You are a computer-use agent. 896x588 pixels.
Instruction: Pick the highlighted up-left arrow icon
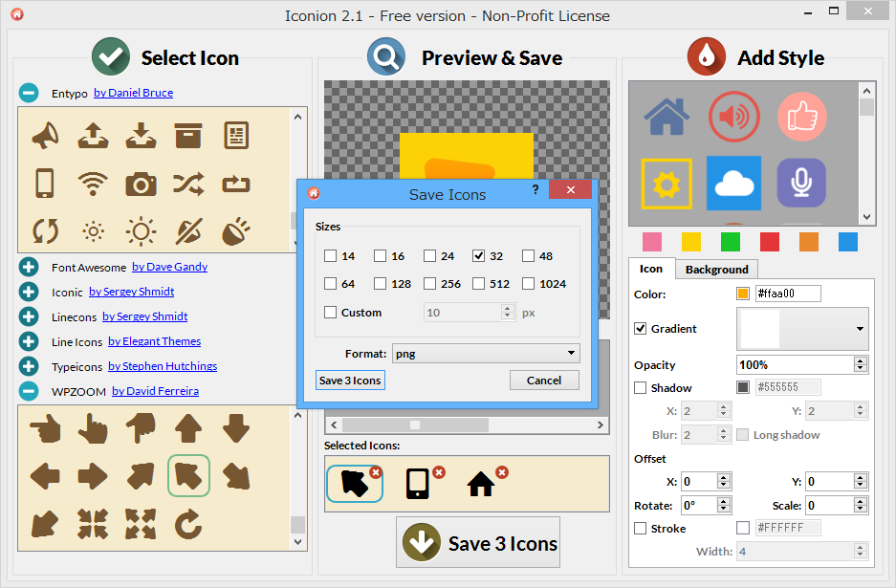(x=188, y=476)
